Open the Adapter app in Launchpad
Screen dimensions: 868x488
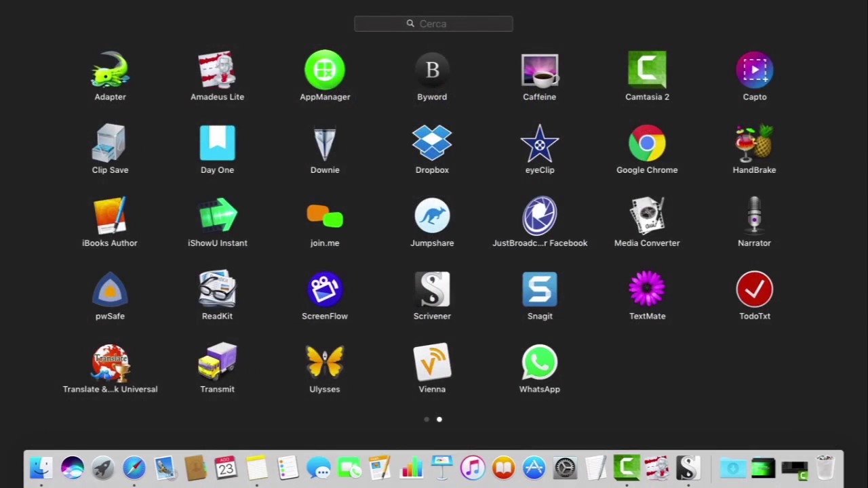pyautogui.click(x=110, y=70)
